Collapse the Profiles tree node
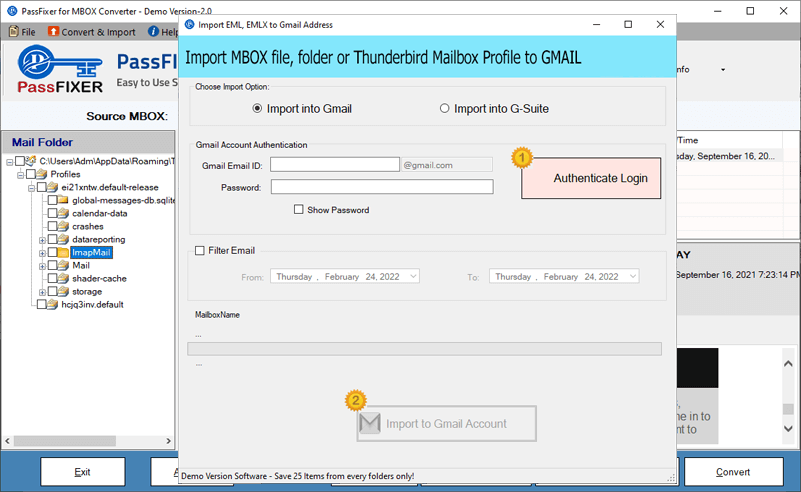 (x=20, y=175)
